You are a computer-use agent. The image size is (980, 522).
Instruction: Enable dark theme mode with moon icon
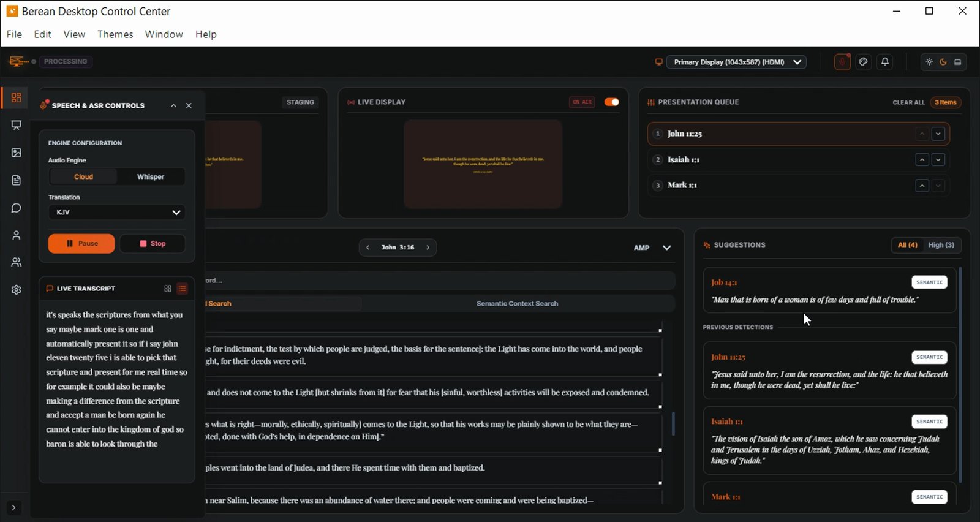[x=943, y=62]
